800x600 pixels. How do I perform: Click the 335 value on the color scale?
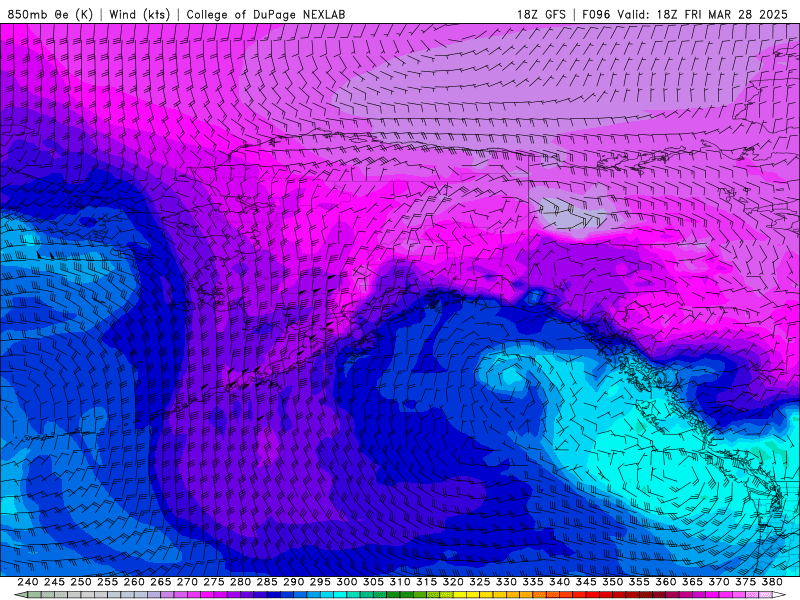click(533, 582)
